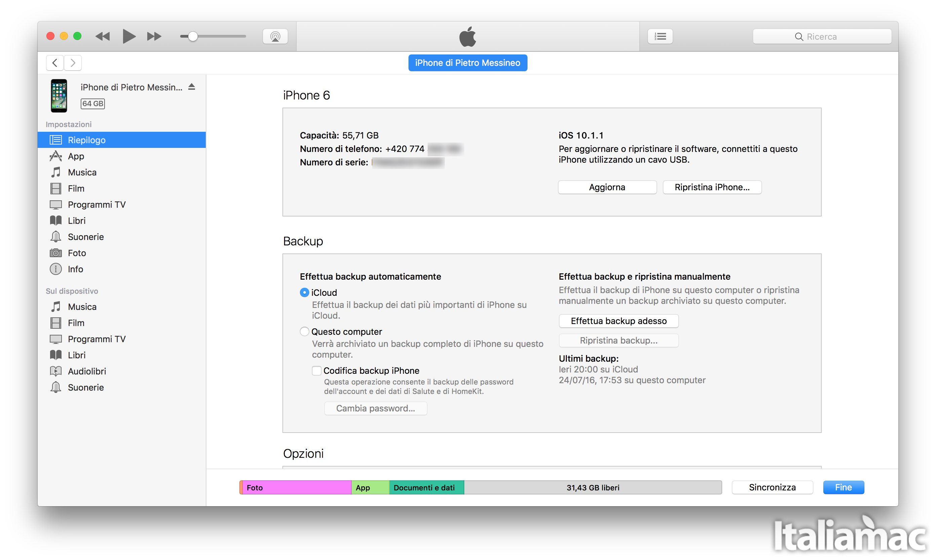936x560 pixels.
Task: Click Effettua backup adesso button
Action: 619,321
